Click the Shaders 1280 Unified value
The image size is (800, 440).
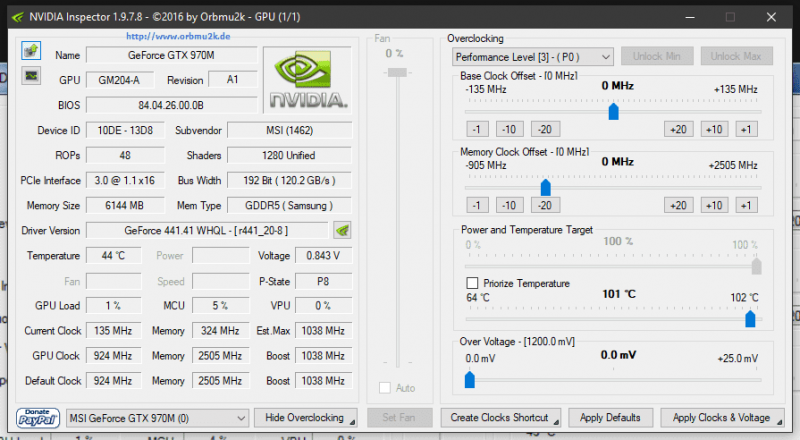[289, 155]
